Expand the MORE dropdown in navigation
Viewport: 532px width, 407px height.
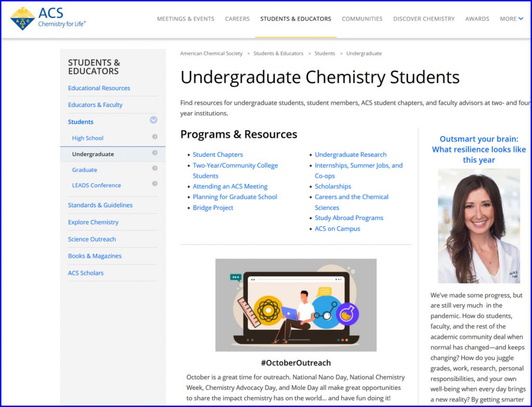511,19
